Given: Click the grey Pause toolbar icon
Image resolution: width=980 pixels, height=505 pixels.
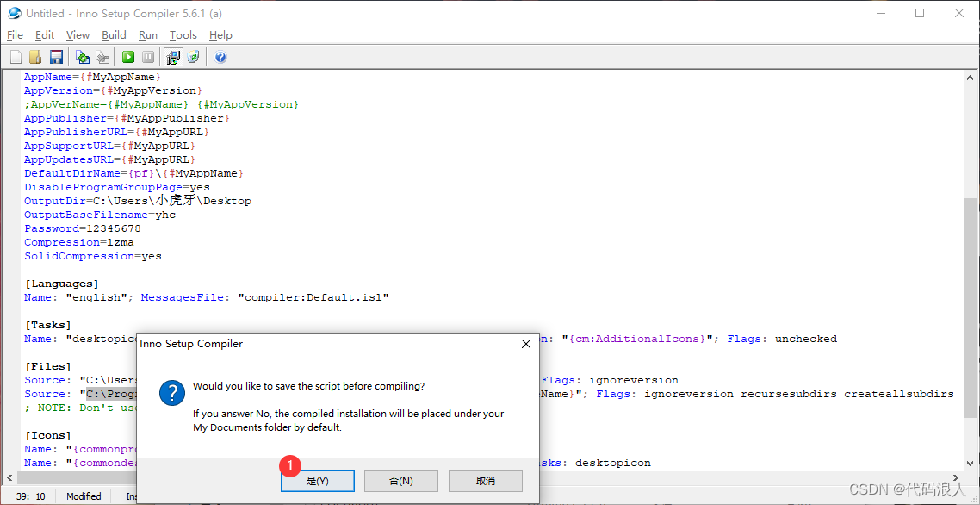Looking at the screenshot, I should coord(148,58).
